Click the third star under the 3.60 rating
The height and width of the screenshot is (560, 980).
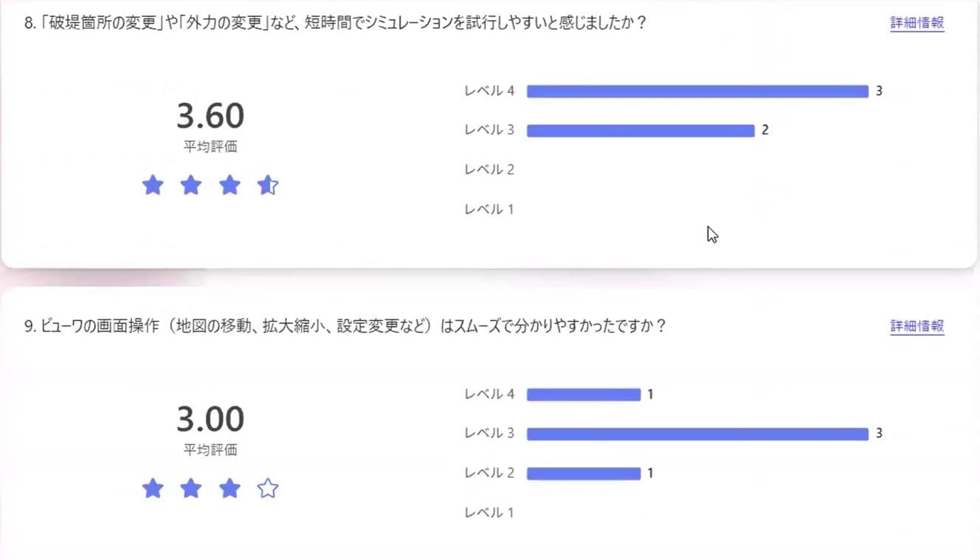(x=230, y=185)
